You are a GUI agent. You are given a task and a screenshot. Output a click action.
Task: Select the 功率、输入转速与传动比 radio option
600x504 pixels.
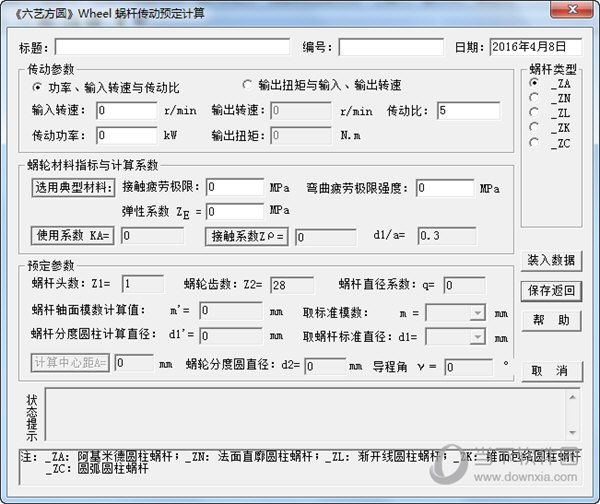(38, 88)
